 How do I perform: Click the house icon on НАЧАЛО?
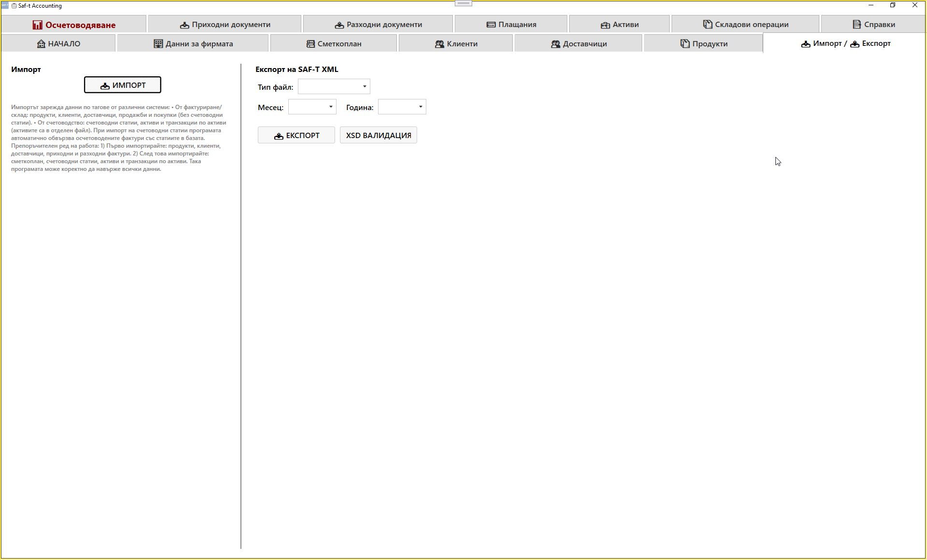pos(41,43)
